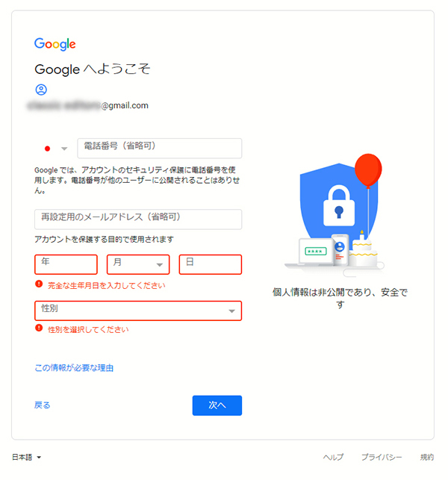Open the この情報が必要な理由 link

74,368
